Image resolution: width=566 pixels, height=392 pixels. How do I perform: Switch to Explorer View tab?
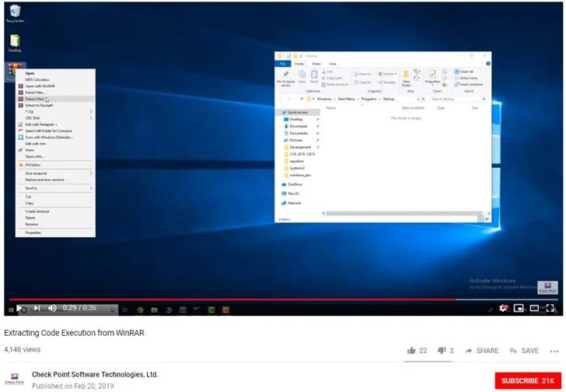coord(333,64)
